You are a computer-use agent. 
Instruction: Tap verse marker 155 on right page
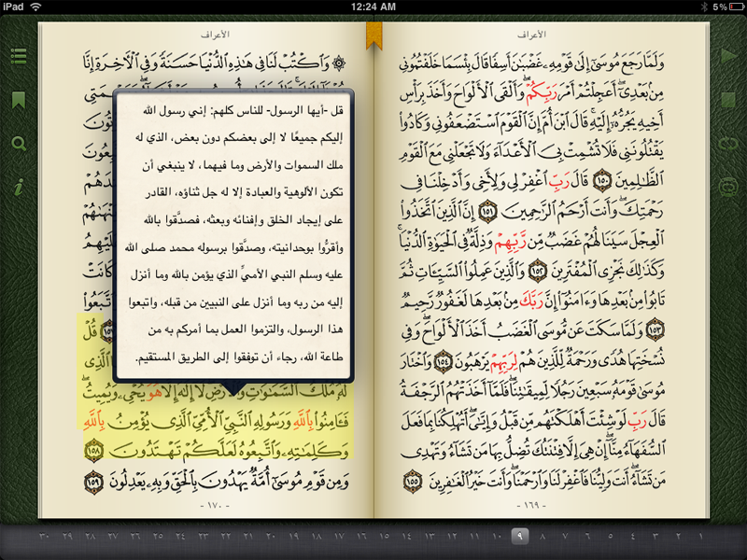tap(413, 481)
